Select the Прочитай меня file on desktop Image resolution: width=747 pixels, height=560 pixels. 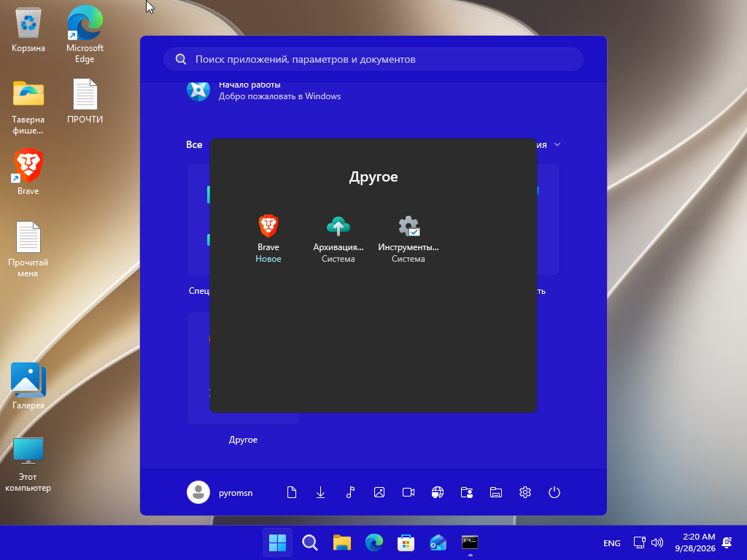[28, 249]
